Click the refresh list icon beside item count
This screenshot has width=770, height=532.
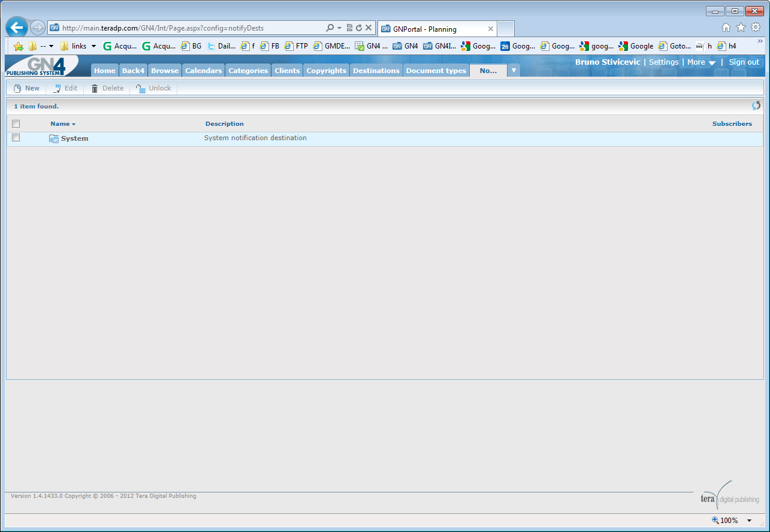[756, 105]
